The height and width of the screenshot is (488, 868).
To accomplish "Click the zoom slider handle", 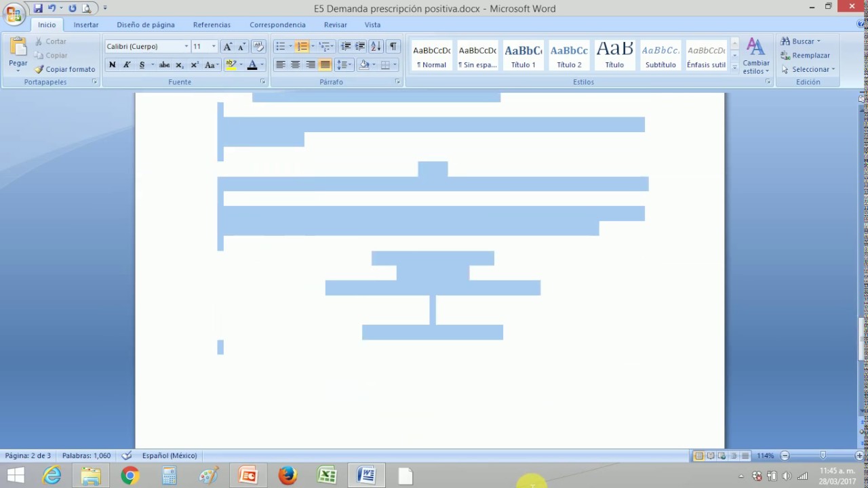I will (823, 456).
